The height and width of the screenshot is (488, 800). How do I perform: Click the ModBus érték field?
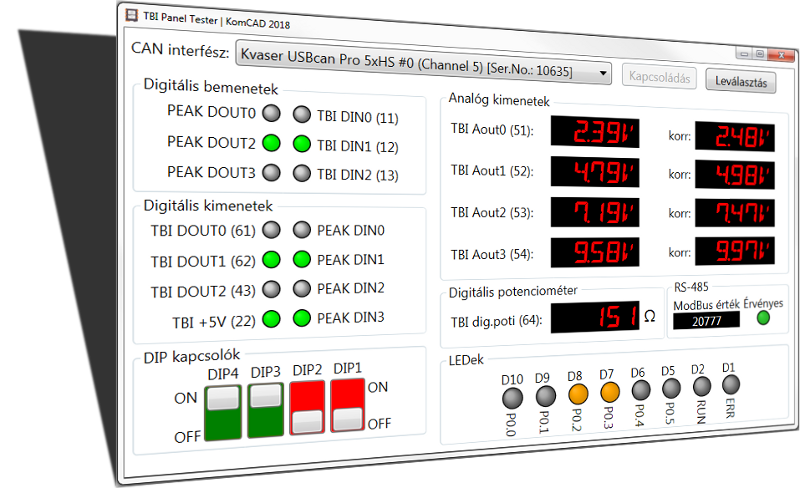pyautogui.click(x=706, y=320)
